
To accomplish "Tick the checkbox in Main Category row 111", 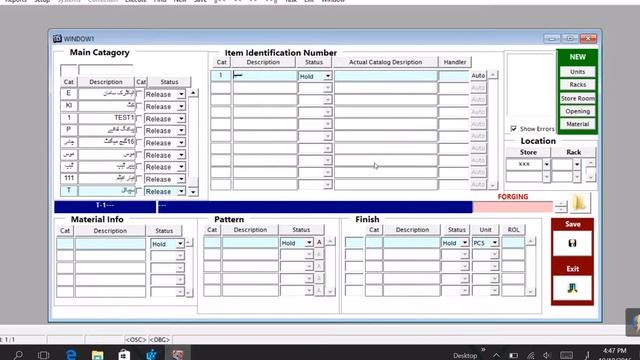I will [x=139, y=179].
